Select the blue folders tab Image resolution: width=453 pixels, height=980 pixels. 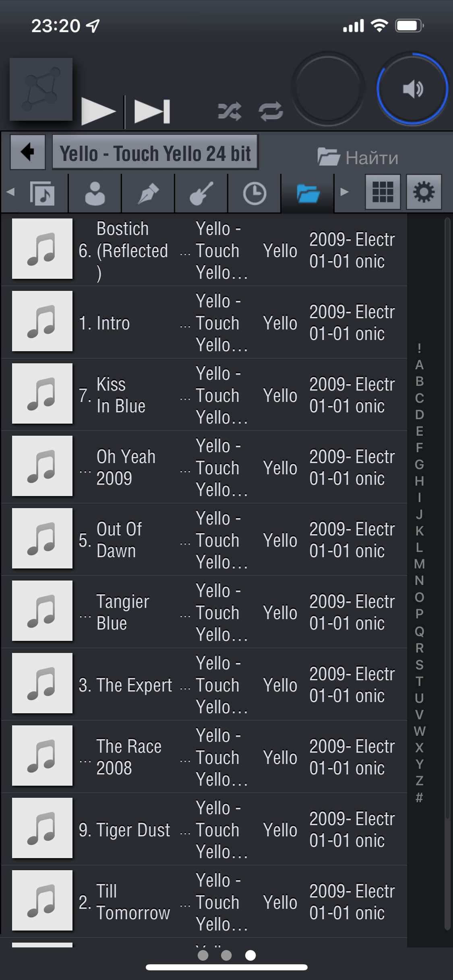coord(308,193)
